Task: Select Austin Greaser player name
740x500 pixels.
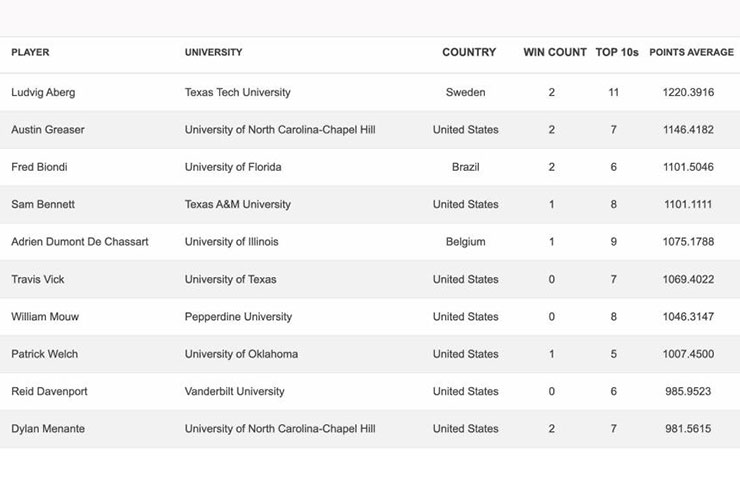Action: click(x=48, y=130)
